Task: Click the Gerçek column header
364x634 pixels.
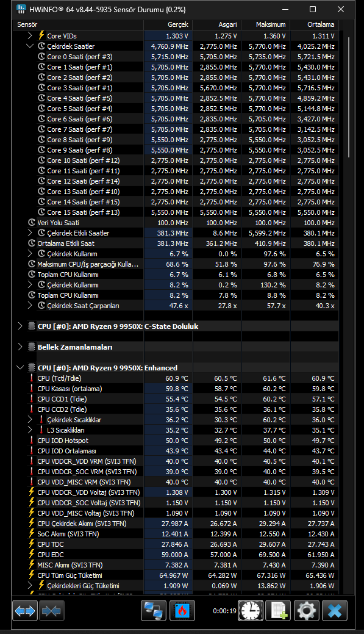Action: (x=168, y=24)
